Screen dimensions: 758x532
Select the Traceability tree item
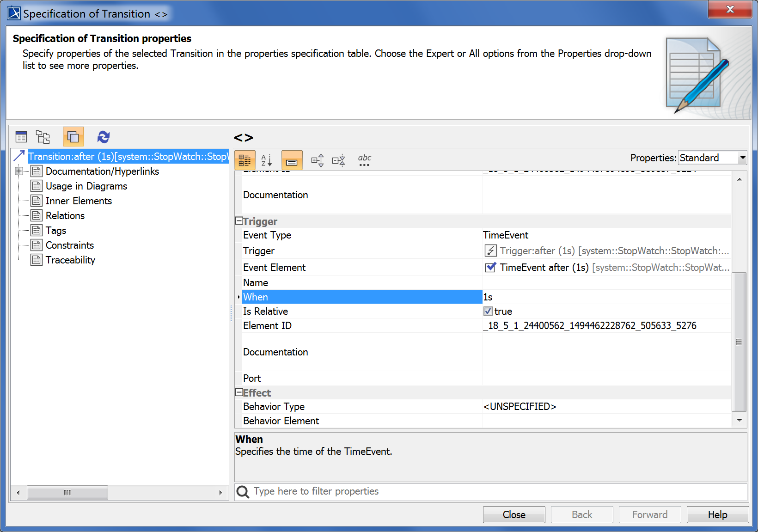point(70,260)
